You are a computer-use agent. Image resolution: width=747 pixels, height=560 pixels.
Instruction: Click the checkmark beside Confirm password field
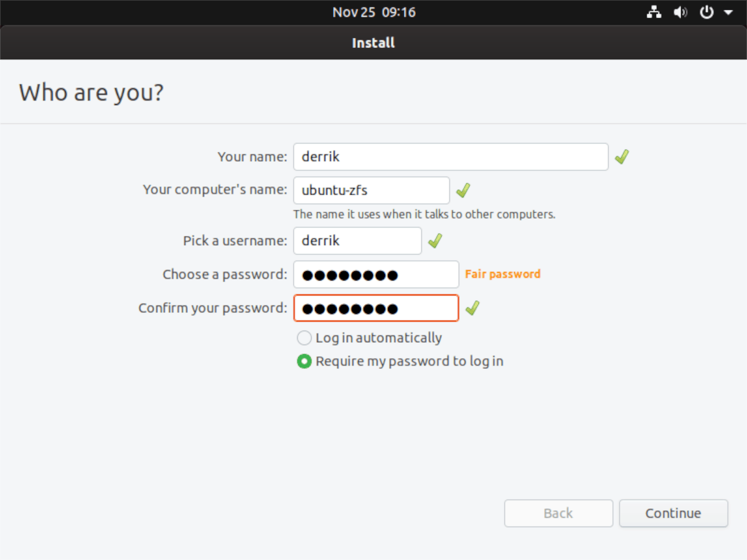(472, 308)
